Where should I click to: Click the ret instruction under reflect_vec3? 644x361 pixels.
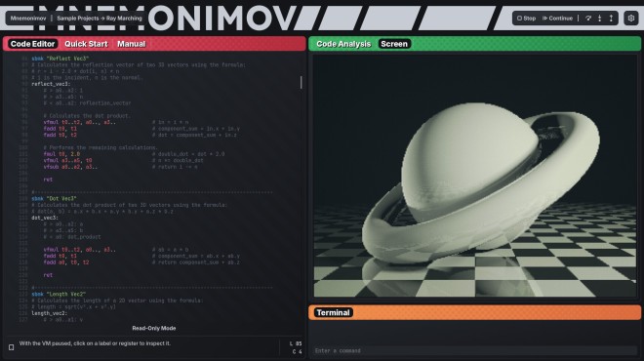(x=48, y=180)
